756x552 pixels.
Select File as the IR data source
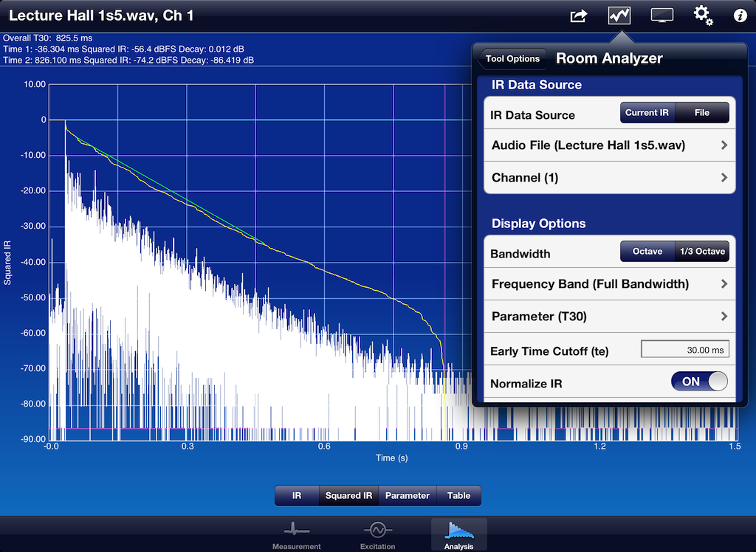click(701, 112)
